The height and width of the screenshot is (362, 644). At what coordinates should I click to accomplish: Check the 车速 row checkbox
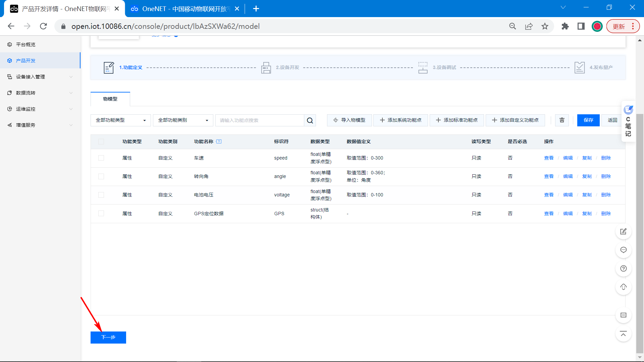101,158
